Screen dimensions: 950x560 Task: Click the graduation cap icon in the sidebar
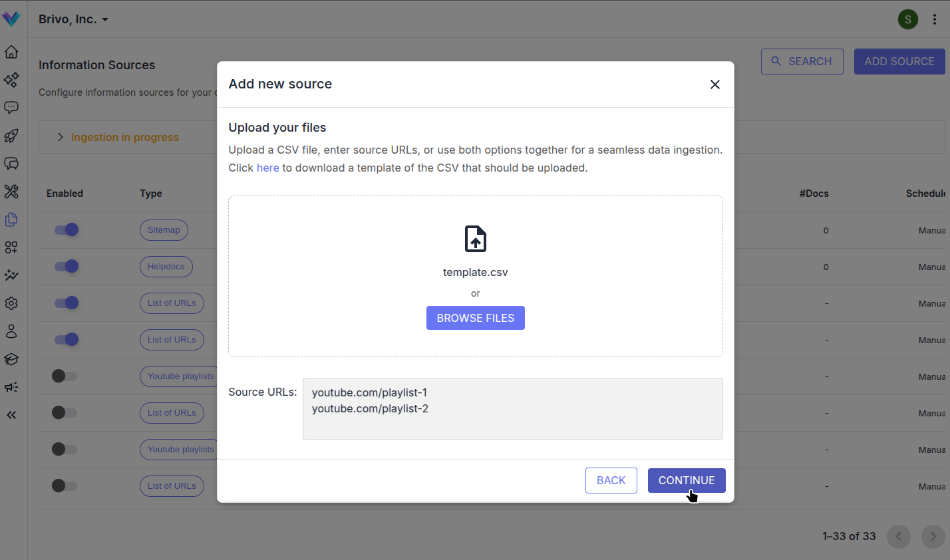click(x=11, y=359)
